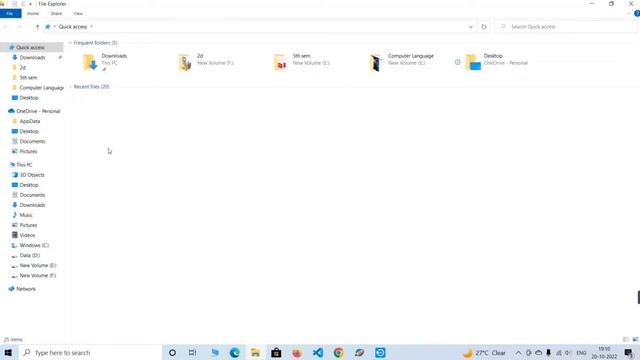This screenshot has width=640, height=360.
Task: Open the notification center icon
Action: pos(629,353)
